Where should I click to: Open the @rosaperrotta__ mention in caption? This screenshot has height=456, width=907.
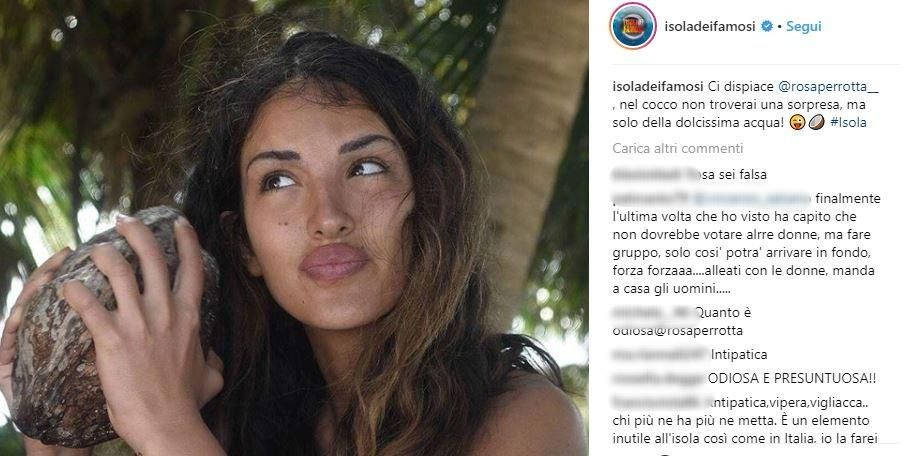coord(820,87)
